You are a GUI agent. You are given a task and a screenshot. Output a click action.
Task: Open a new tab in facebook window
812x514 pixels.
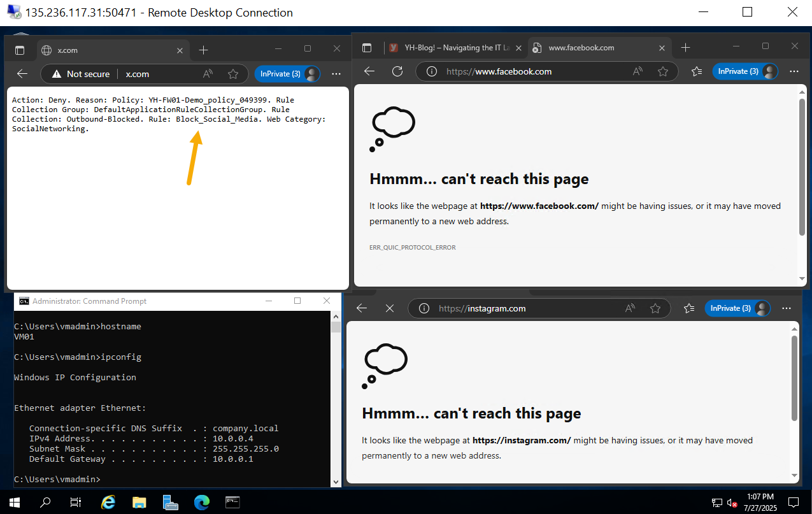coord(685,48)
